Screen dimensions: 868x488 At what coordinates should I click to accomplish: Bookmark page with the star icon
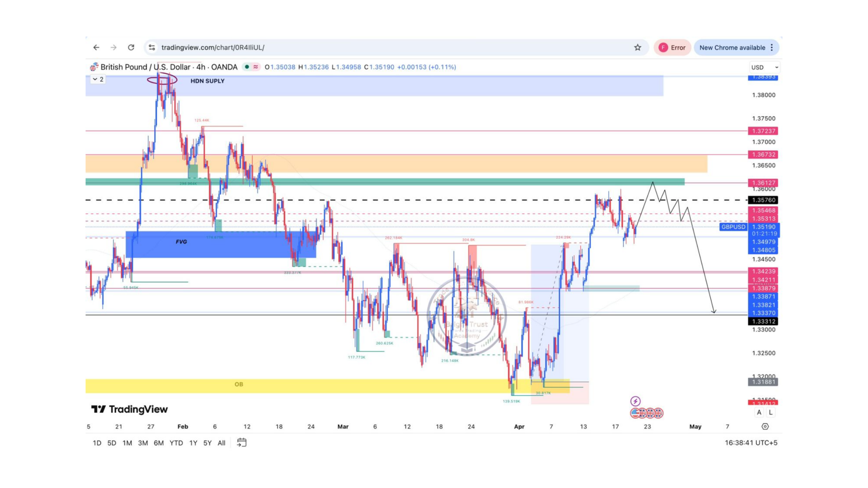coord(637,47)
